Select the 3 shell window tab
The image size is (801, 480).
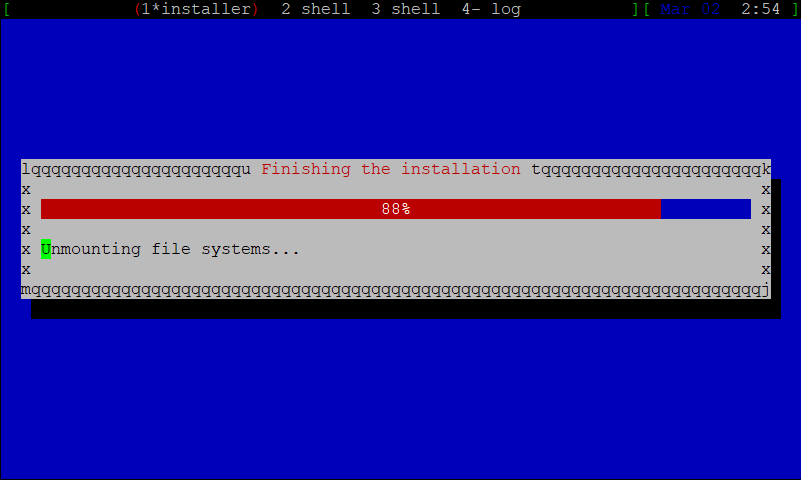point(406,9)
